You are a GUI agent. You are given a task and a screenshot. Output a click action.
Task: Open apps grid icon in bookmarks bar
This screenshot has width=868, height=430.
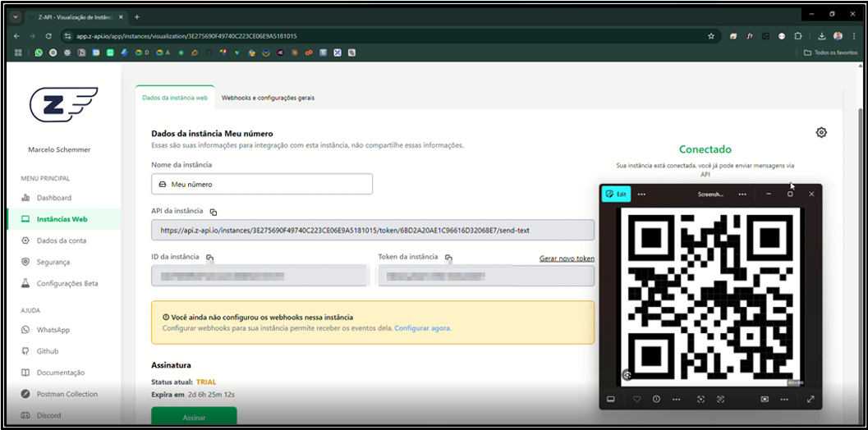pyautogui.click(x=18, y=53)
